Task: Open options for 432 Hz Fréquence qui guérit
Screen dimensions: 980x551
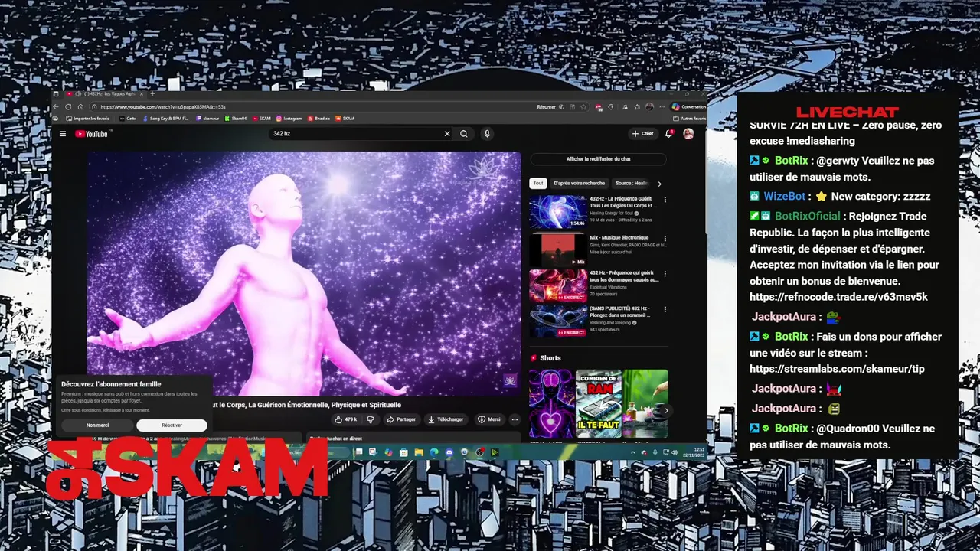Action: pyautogui.click(x=665, y=273)
